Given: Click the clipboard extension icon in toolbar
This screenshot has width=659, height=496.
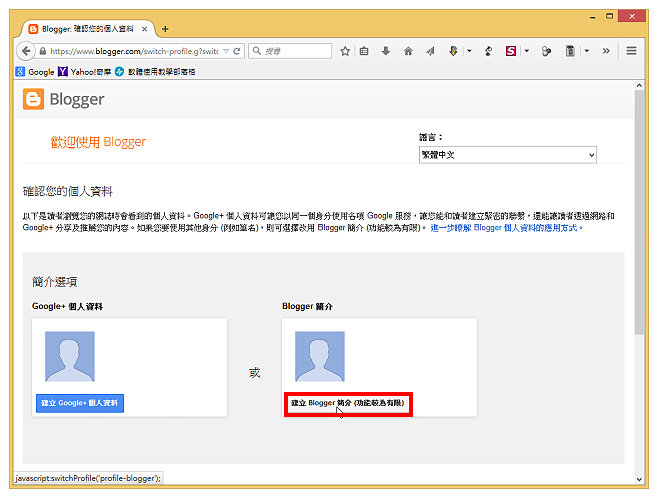Looking at the screenshot, I should click(570, 51).
